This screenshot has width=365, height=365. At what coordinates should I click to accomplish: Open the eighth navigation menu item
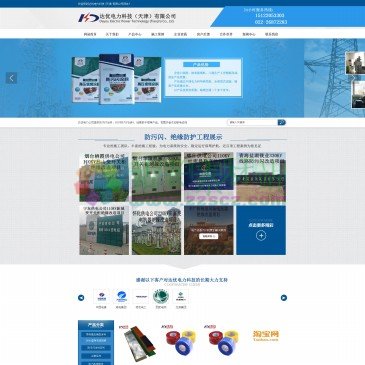tap(249, 34)
